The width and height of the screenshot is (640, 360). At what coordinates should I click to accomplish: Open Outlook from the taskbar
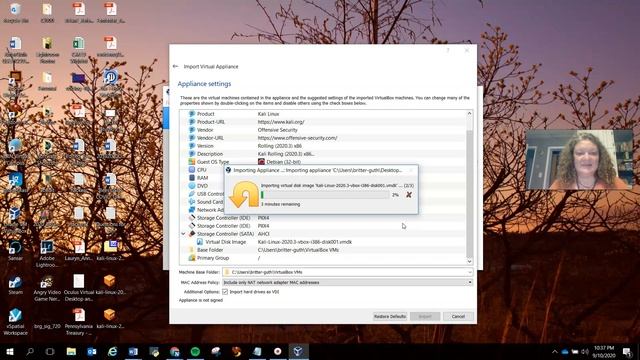[x=92, y=351]
